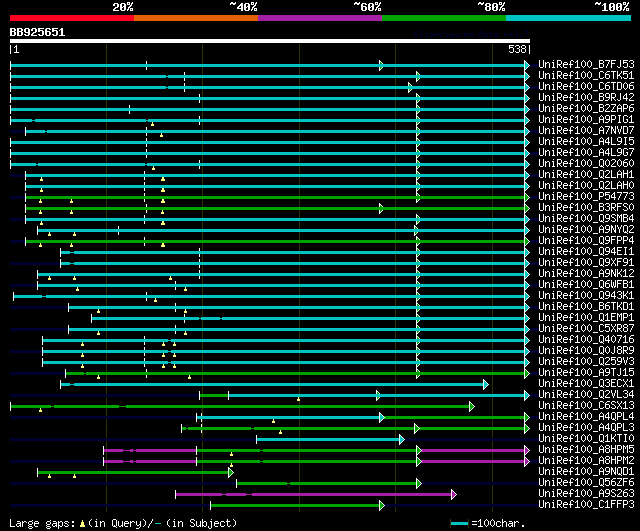640x531 pixels.
Task: Click UniRef100_Q2LAH0 label
Action: (x=586, y=186)
